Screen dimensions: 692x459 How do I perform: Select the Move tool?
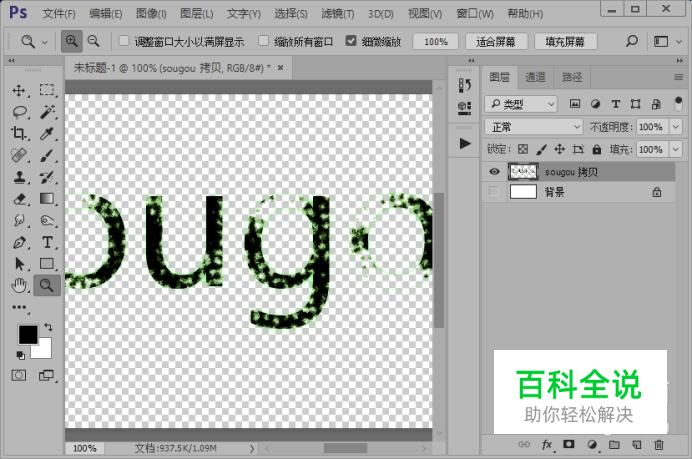click(x=19, y=90)
